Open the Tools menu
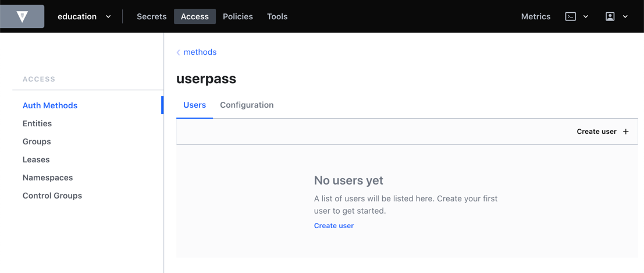Image resolution: width=644 pixels, height=273 pixels. tap(277, 16)
